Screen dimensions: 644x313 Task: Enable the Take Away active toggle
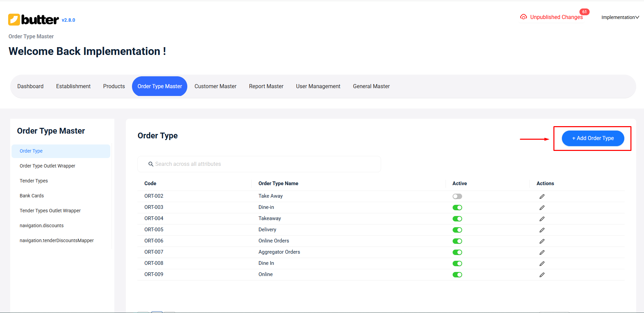click(457, 196)
